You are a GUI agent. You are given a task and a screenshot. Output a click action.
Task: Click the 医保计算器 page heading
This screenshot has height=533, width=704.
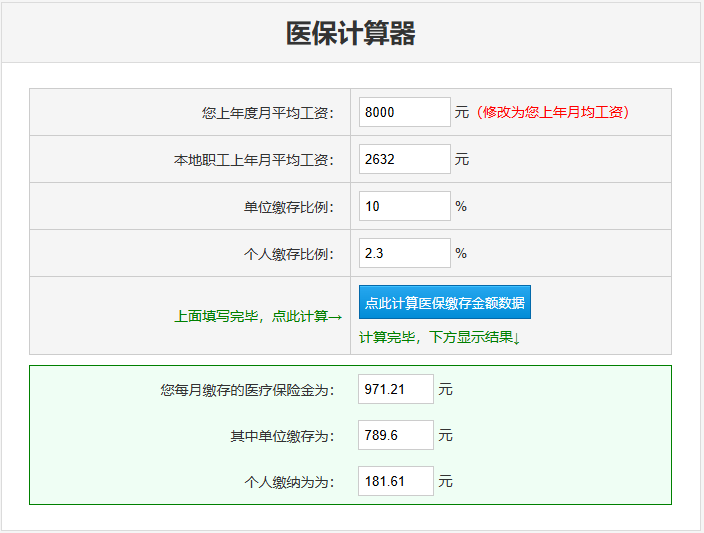point(350,33)
